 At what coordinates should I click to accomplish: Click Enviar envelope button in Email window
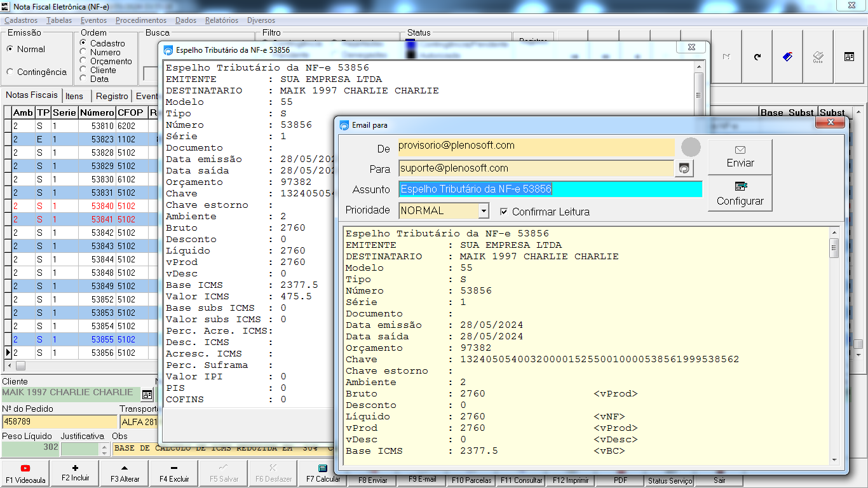740,157
